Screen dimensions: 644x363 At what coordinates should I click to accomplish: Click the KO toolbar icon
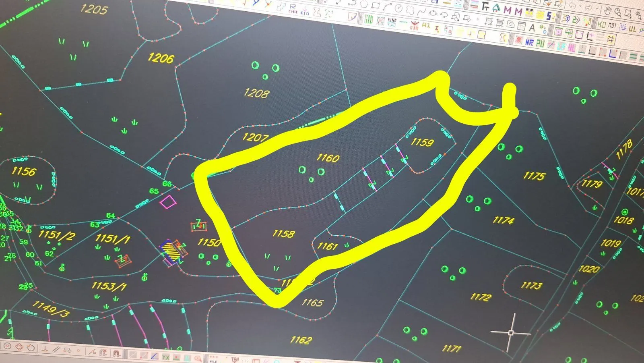602,24
